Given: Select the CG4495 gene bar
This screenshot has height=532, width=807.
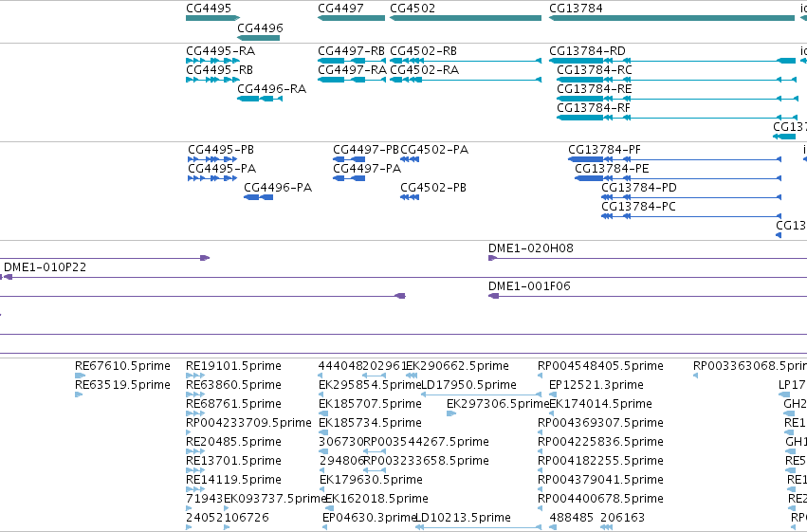Looking at the screenshot, I should (x=212, y=18).
